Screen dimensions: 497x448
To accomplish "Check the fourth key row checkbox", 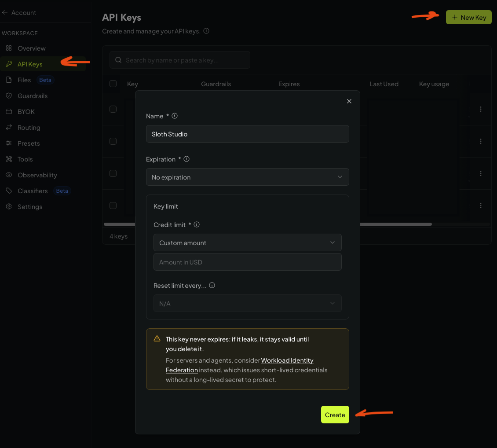I will coord(113,206).
